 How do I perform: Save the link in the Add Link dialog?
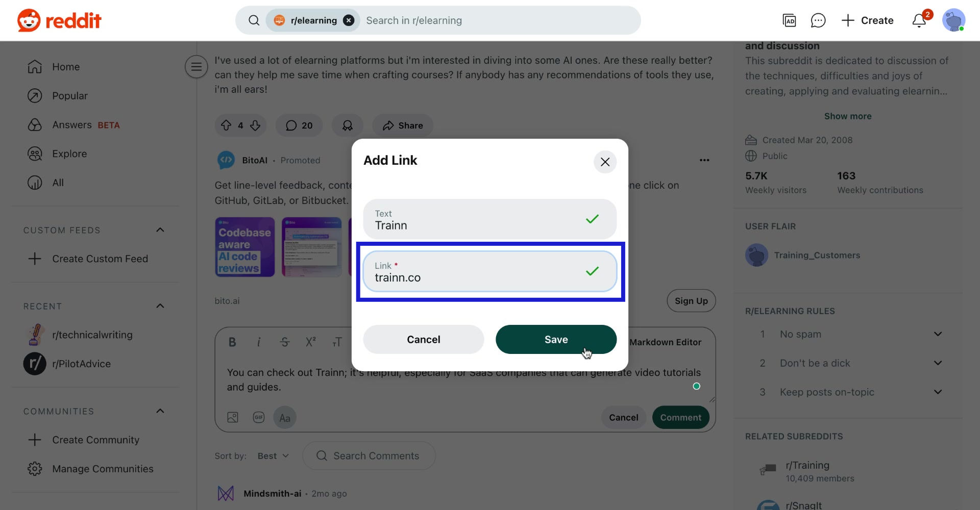tap(556, 339)
